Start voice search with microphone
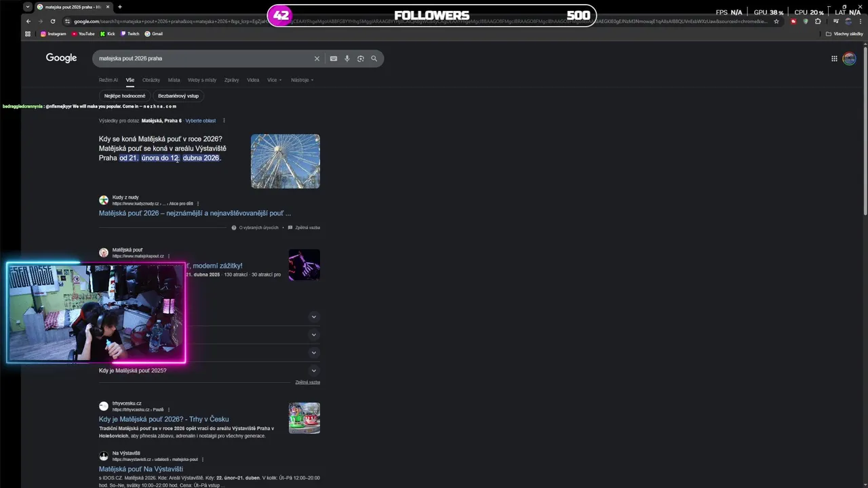Image resolution: width=868 pixels, height=488 pixels. click(347, 58)
